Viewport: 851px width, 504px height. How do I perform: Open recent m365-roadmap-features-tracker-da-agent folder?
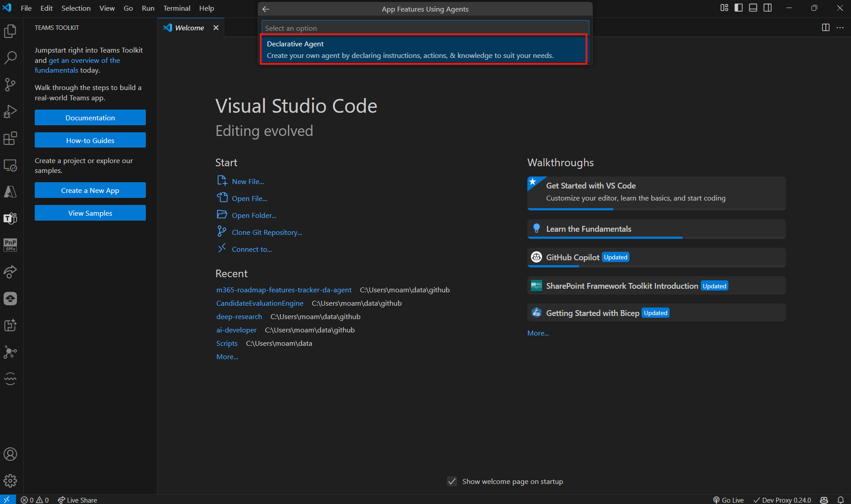coord(284,290)
